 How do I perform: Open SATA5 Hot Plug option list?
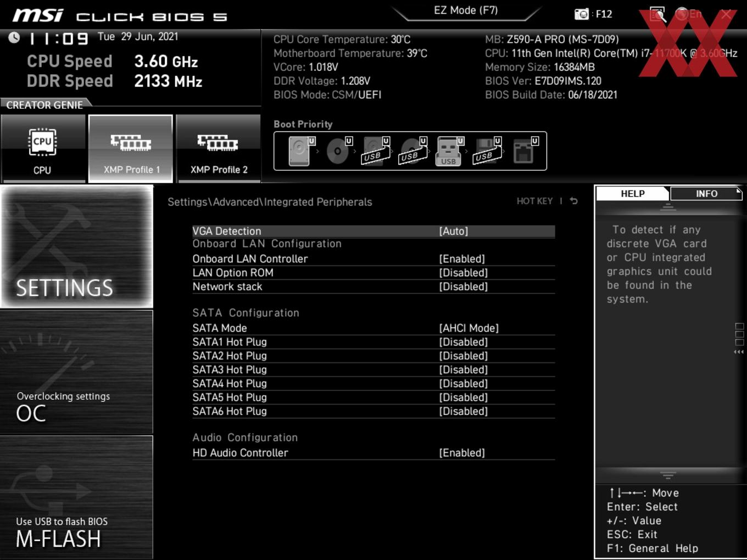tap(463, 397)
